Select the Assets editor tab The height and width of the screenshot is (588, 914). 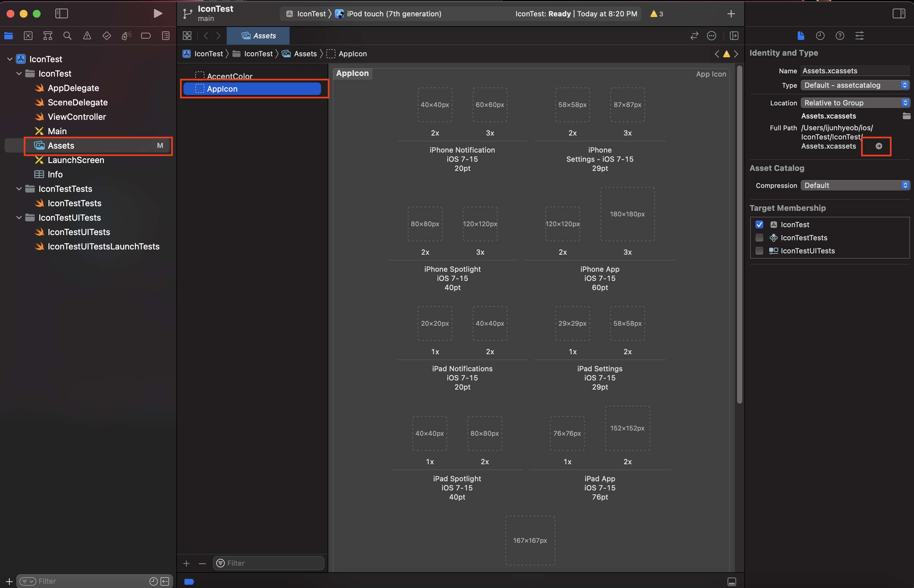[258, 36]
